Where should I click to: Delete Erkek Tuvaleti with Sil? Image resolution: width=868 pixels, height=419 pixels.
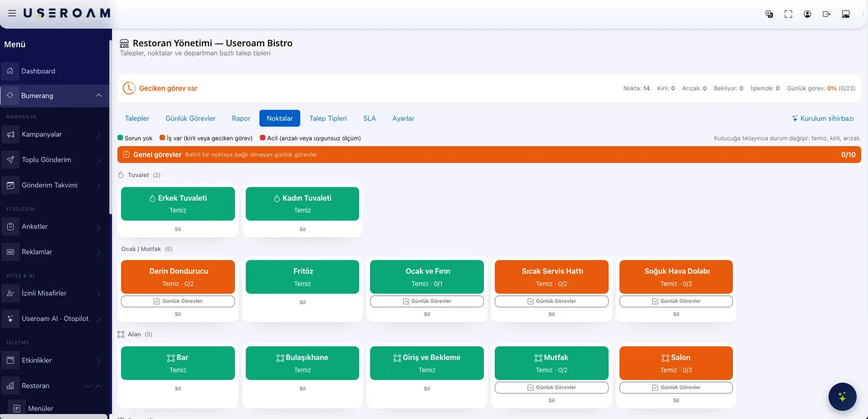178,230
